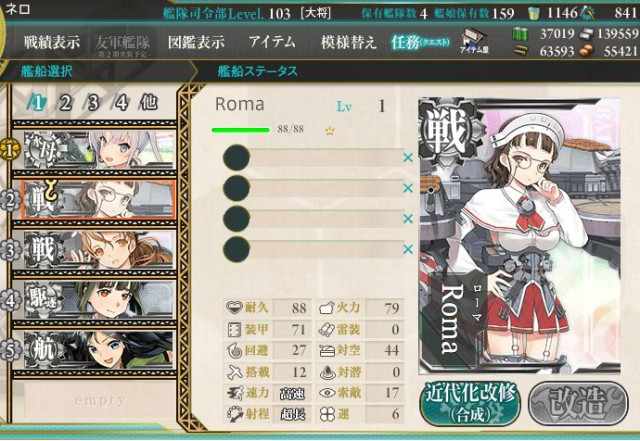Click the bauxite resource icon
The width and height of the screenshot is (640, 441).
click(x=587, y=51)
